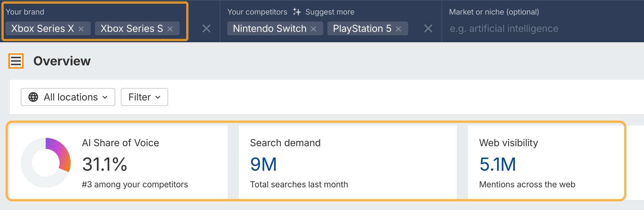Screen dimensions: 644x210
Task: Type in Market or niche field
Action: point(535,29)
